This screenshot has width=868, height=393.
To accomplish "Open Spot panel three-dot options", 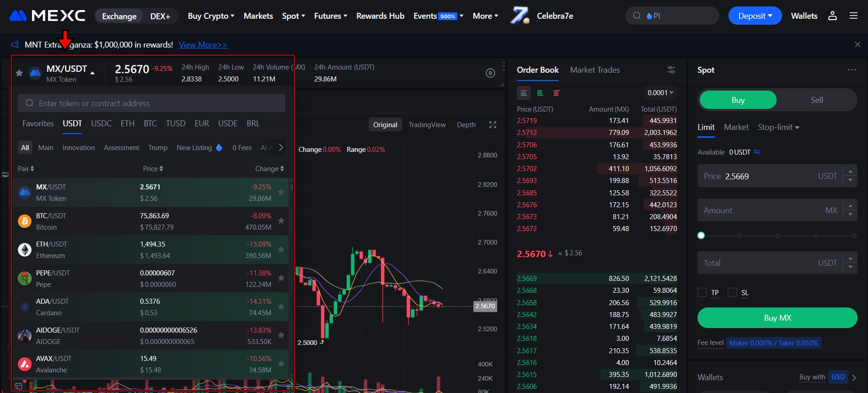I will pyautogui.click(x=852, y=70).
